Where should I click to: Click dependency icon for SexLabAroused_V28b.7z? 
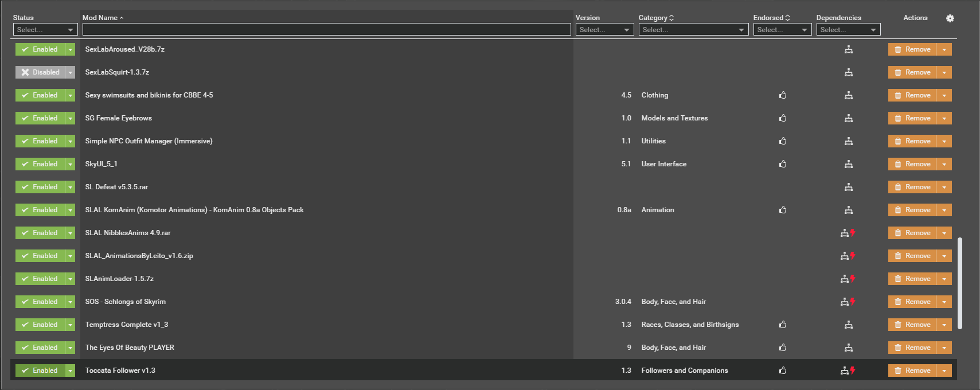tap(849, 49)
